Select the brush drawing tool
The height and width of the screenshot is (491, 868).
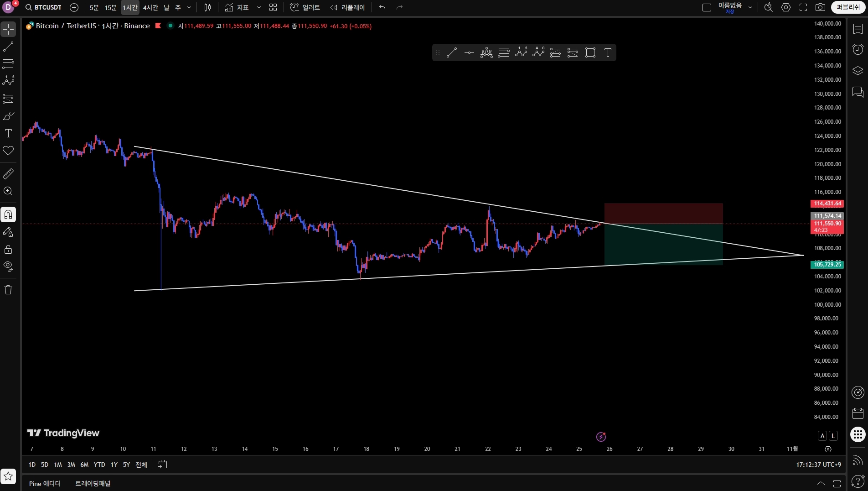click(8, 116)
